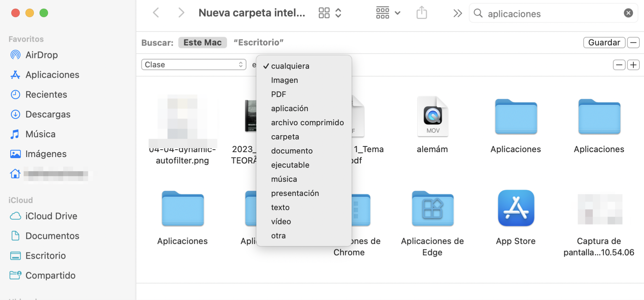
Task: Choose archivo comprimido option
Action: 304,123
